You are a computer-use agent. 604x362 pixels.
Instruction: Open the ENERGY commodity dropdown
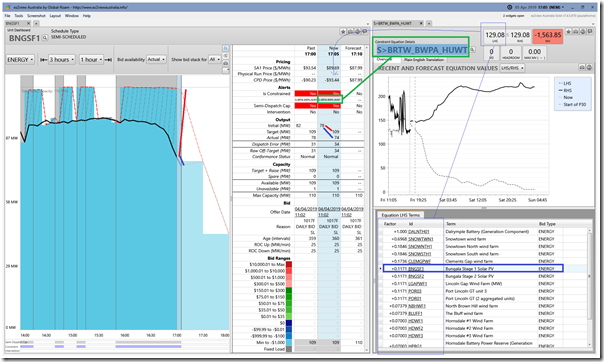pos(20,60)
